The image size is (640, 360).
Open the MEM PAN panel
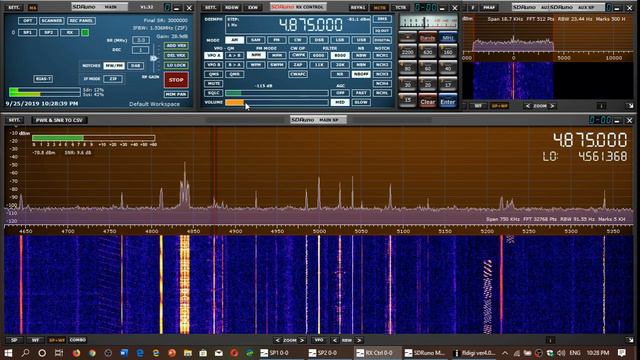[x=176, y=94]
